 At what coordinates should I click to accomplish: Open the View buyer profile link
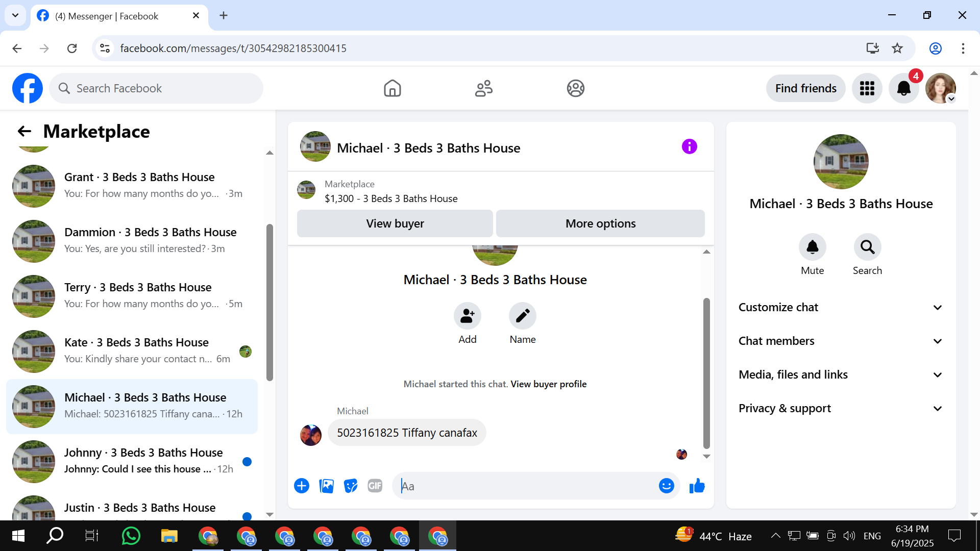point(549,384)
